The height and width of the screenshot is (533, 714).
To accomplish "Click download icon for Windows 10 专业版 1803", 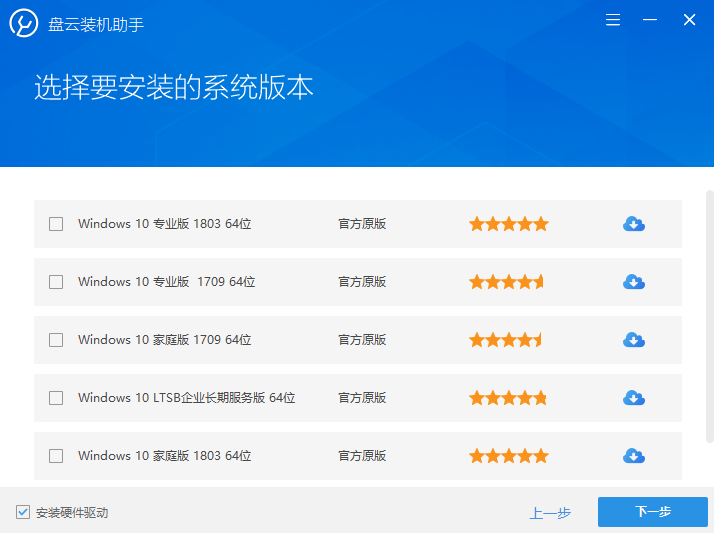I will tap(633, 224).
